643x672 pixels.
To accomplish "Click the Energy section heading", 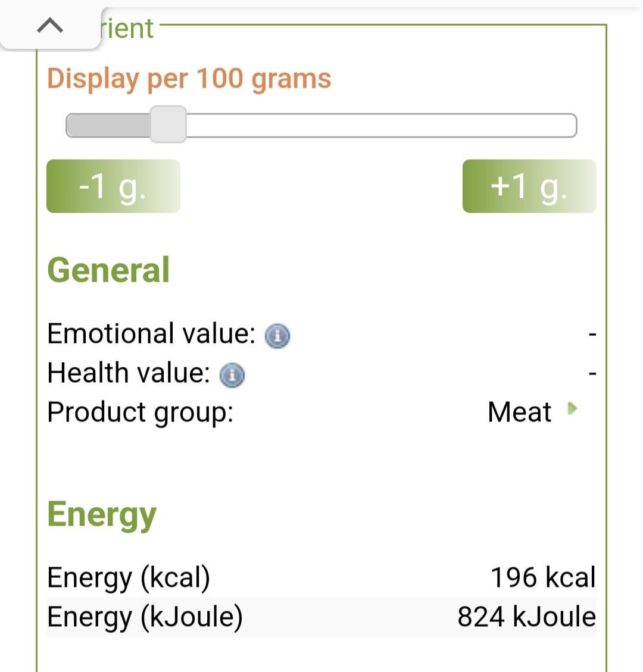I will tap(102, 515).
